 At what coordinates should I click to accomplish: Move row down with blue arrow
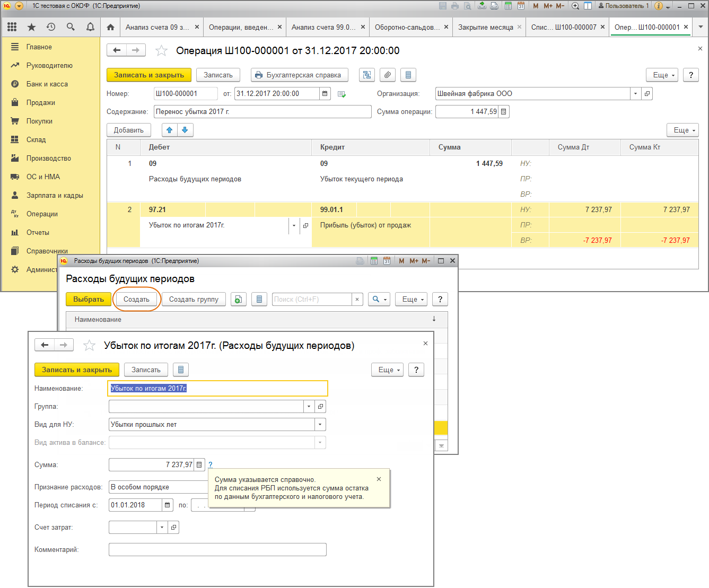pos(185,130)
